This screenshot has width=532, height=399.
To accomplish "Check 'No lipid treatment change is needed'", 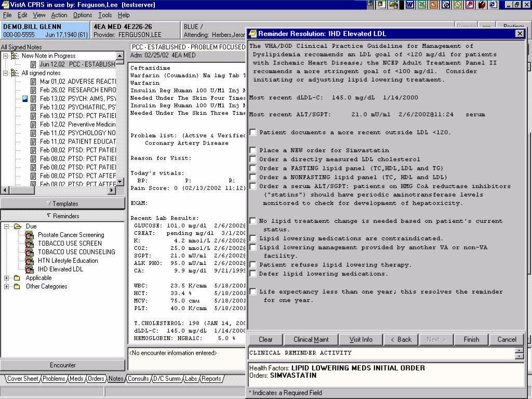I will click(253, 221).
